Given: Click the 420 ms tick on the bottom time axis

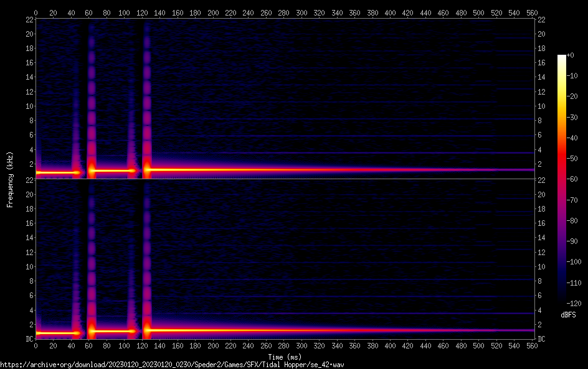Looking at the screenshot, I should (408, 346).
